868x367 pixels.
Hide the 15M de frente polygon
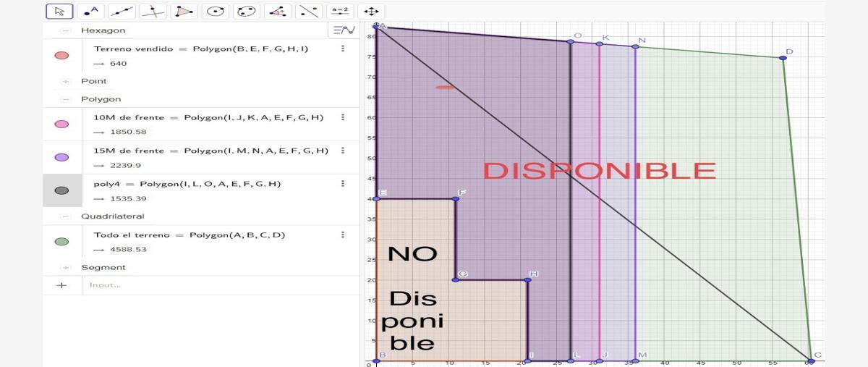point(61,157)
